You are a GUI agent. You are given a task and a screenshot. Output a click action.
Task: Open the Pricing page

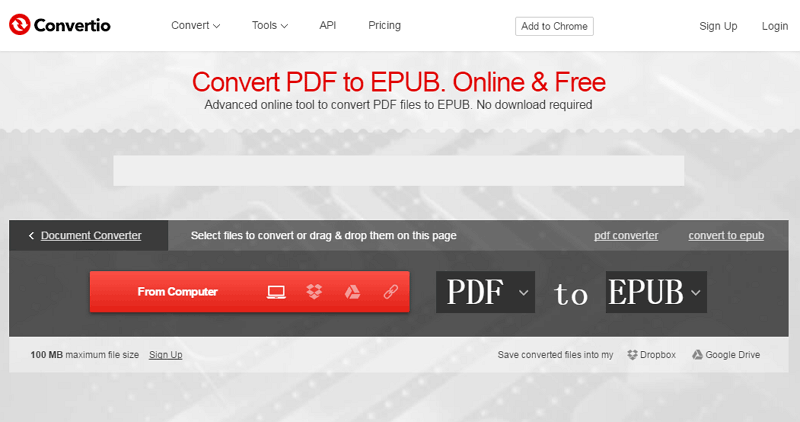384,26
